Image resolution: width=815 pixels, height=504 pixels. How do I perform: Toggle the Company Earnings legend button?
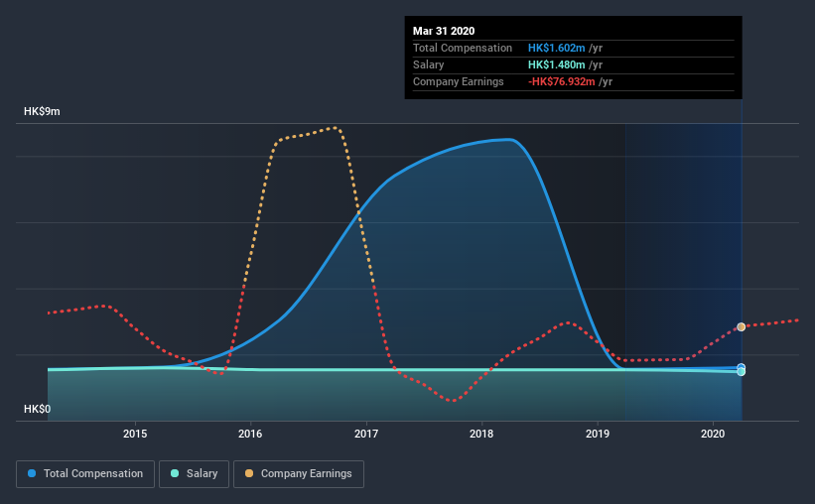pos(299,474)
